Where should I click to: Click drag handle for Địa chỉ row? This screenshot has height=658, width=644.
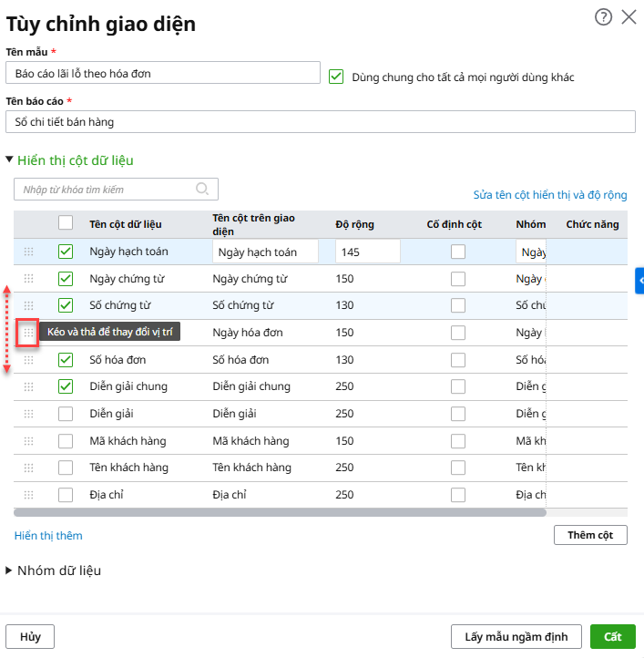click(x=28, y=495)
